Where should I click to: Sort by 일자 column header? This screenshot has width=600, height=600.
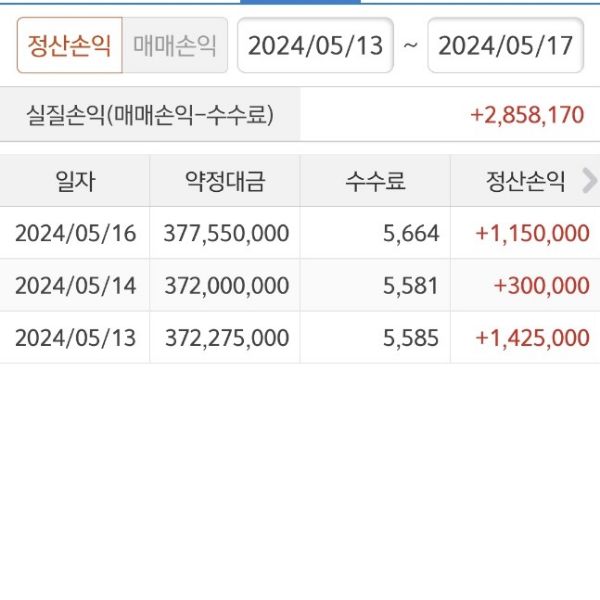pos(75,181)
